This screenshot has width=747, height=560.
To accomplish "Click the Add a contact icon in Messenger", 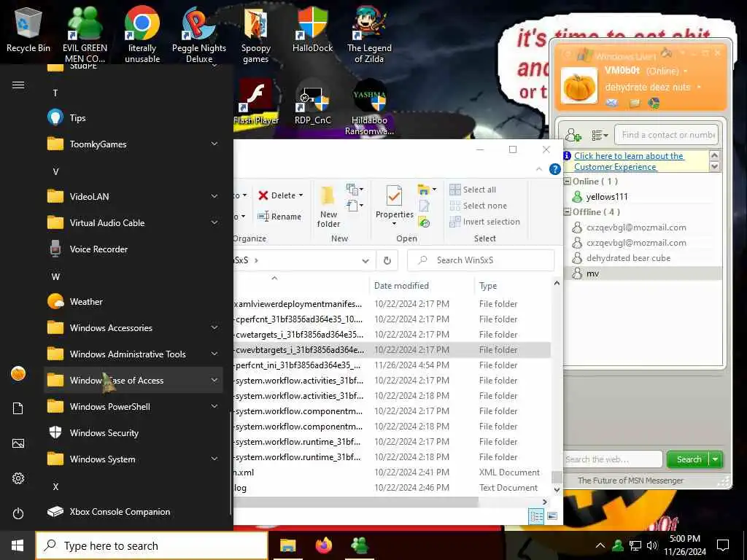I will pos(573,136).
